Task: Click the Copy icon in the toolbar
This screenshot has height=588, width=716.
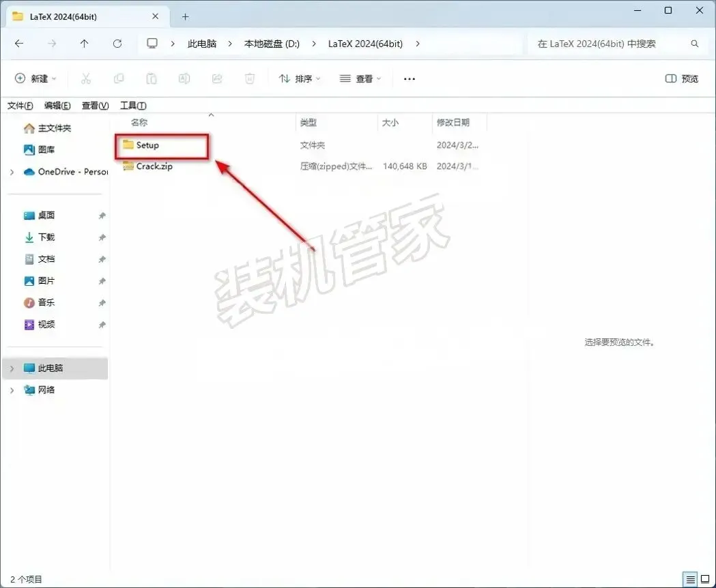Action: coord(119,78)
